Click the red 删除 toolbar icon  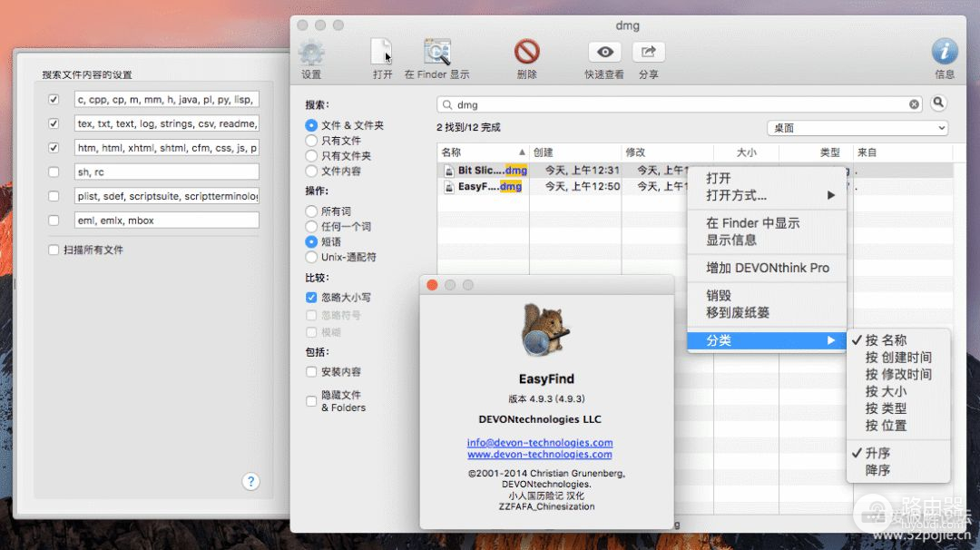coord(526,52)
